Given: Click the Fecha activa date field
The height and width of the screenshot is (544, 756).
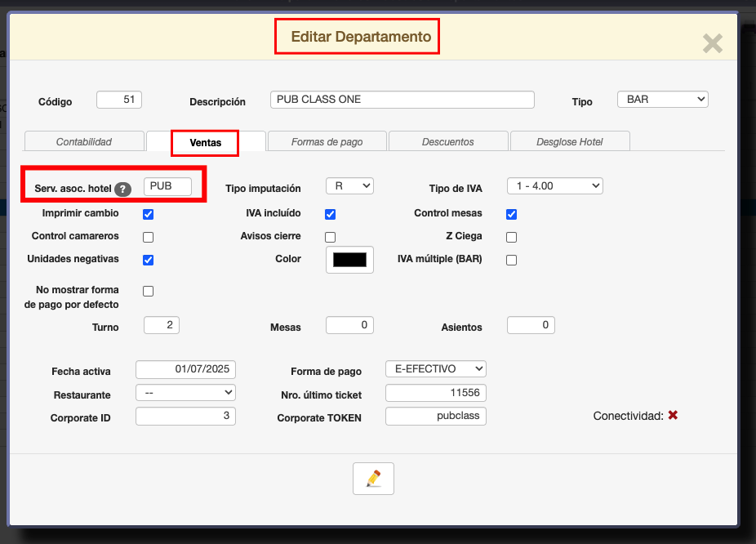Looking at the screenshot, I should (185, 369).
